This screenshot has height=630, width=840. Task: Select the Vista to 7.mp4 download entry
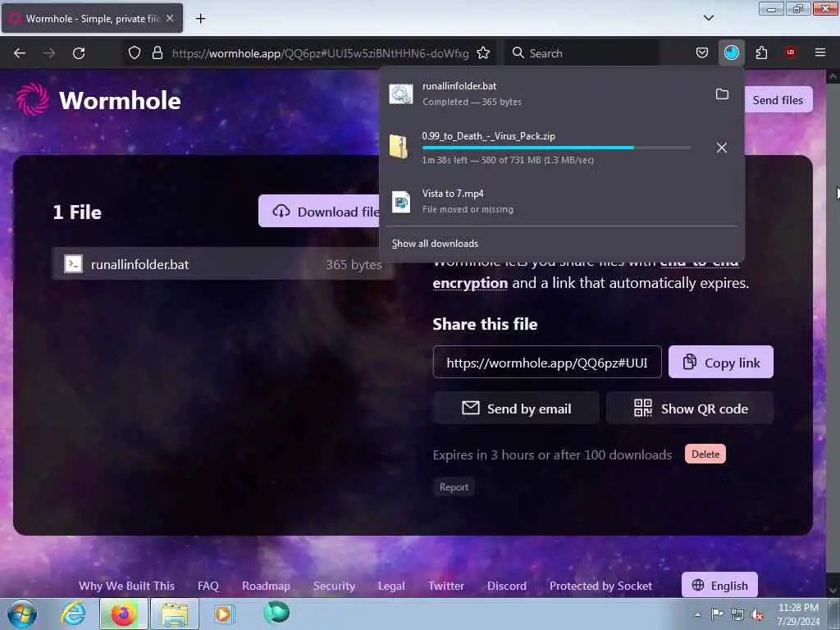pos(561,201)
